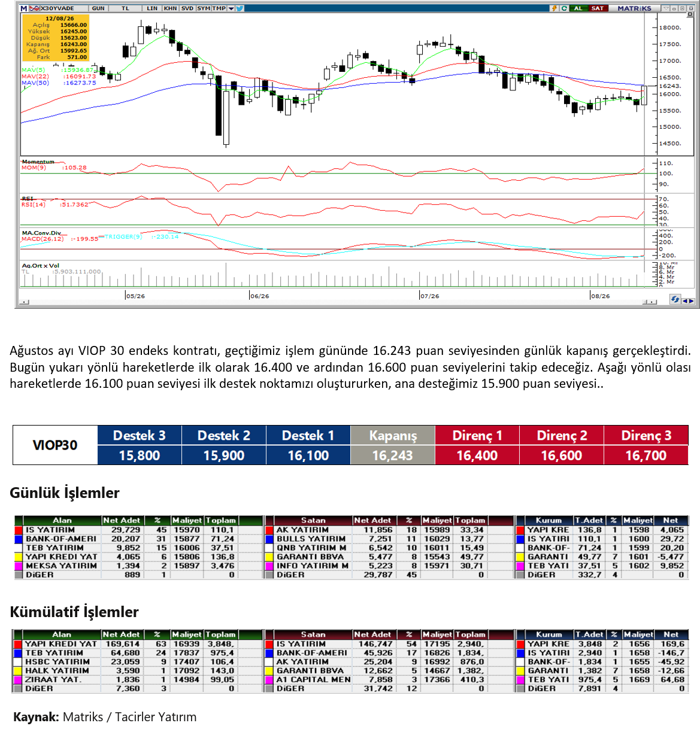Select the GUN period button
The height and width of the screenshot is (732, 700).
(98, 8)
